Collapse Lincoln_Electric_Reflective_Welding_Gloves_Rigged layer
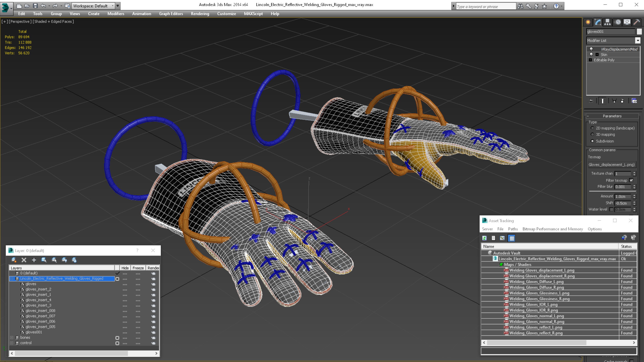Viewport: 644px width, 362px height. [11, 279]
